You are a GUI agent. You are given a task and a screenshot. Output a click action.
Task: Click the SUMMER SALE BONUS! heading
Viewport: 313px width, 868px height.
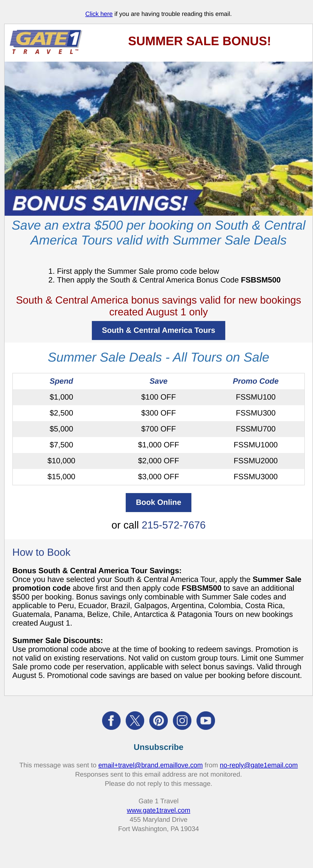tap(199, 41)
